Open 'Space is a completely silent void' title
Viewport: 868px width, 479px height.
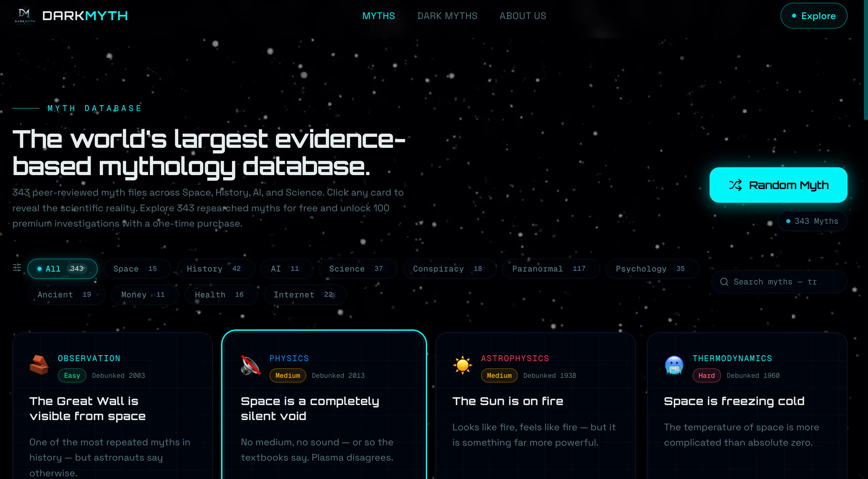(310, 408)
